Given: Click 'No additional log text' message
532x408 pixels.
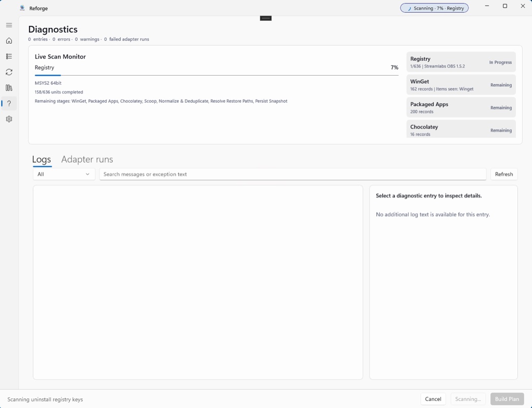Looking at the screenshot, I should 433,214.
